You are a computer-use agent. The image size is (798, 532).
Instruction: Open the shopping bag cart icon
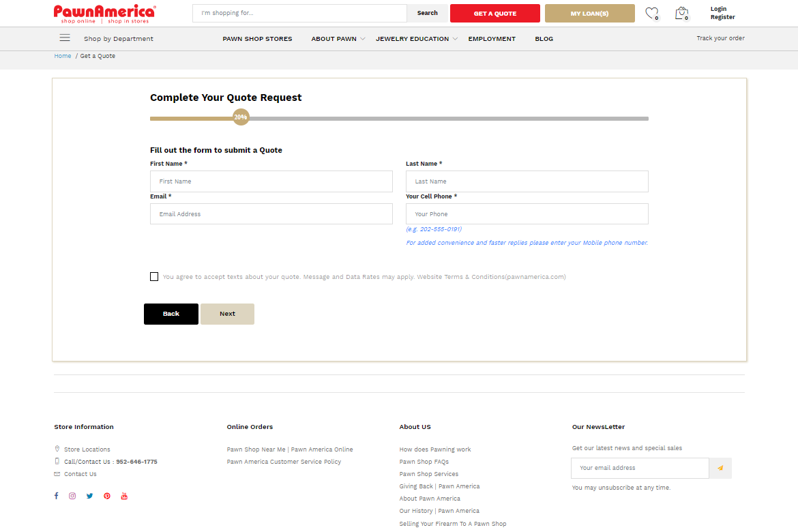point(681,13)
